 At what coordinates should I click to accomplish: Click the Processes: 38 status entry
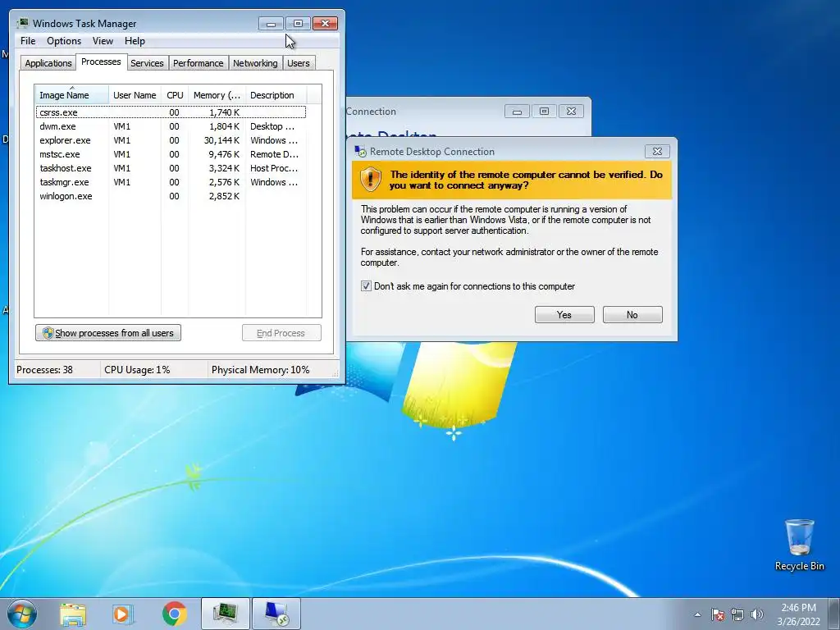44,370
